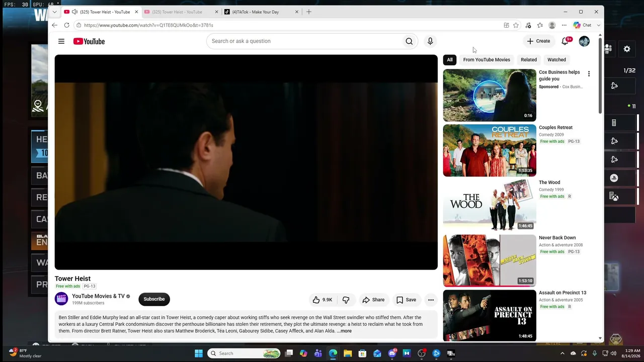Open File Explorer from the taskbar
The image size is (644, 362).
tap(348, 353)
